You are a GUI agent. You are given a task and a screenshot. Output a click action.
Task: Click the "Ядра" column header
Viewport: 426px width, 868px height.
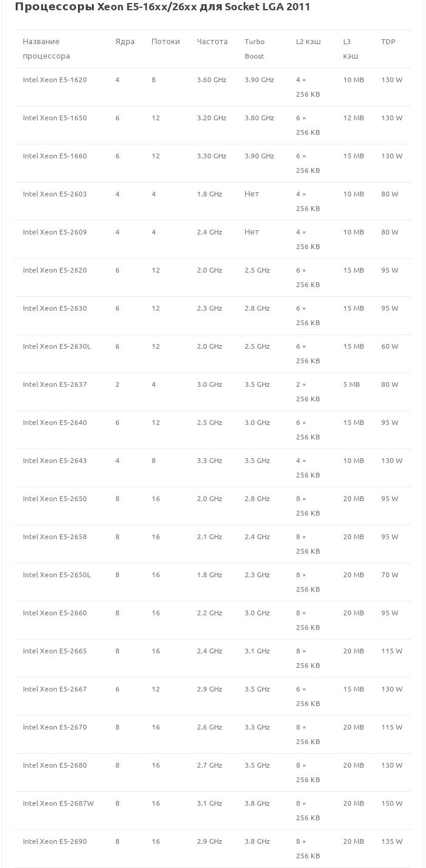click(x=125, y=42)
